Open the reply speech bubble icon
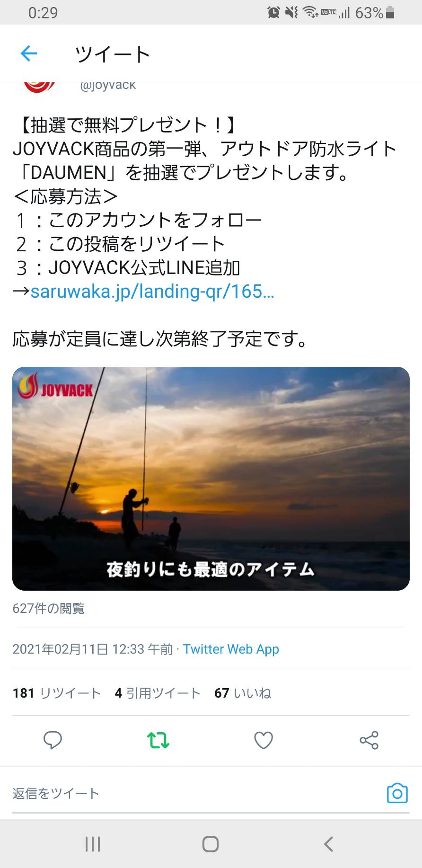 [53, 740]
